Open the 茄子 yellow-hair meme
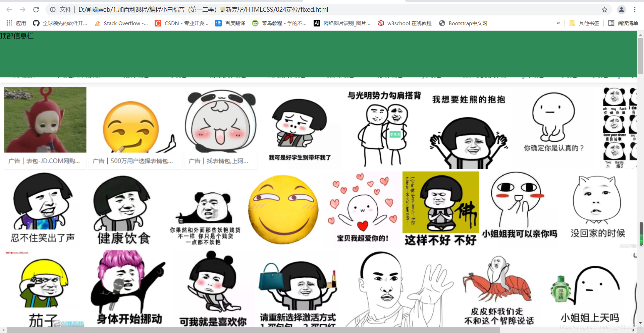 pyautogui.click(x=44, y=289)
